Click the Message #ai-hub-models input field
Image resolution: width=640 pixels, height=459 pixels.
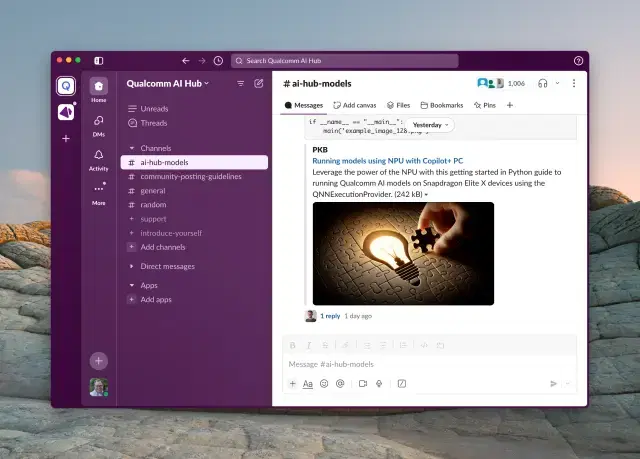click(x=420, y=364)
